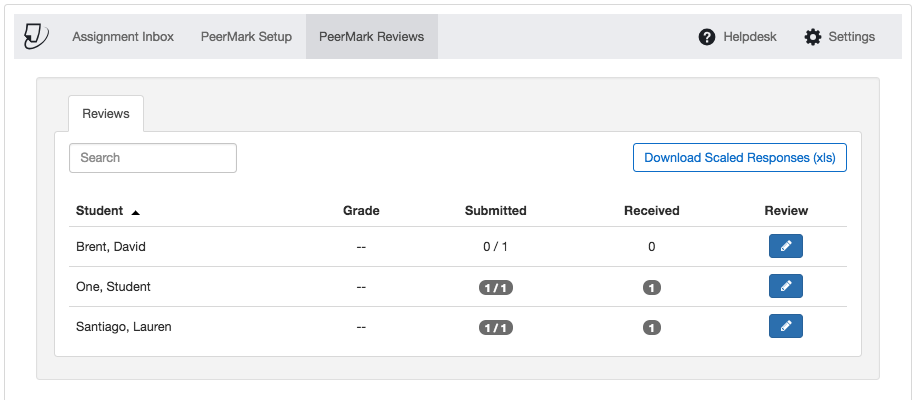The image size is (914, 400).
Task: Toggle sort arrow beside Student header
Action: (135, 212)
